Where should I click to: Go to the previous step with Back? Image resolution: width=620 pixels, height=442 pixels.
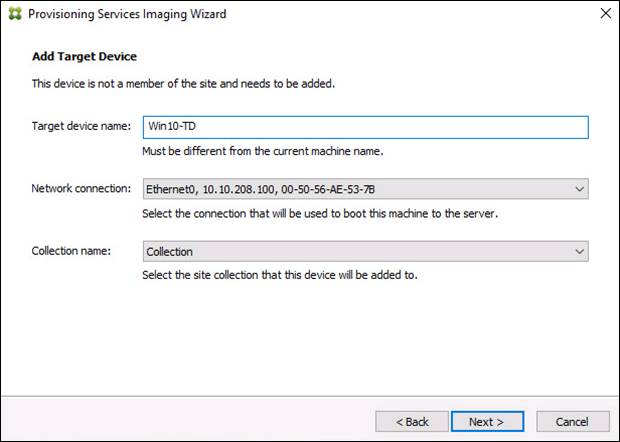pos(411,421)
